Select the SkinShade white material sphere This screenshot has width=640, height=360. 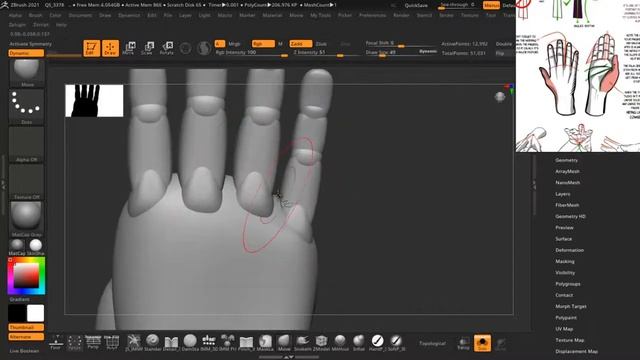coord(36,245)
